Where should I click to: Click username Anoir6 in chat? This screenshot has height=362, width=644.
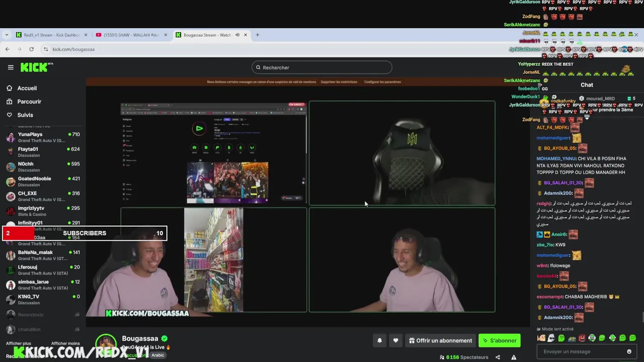[x=558, y=234]
